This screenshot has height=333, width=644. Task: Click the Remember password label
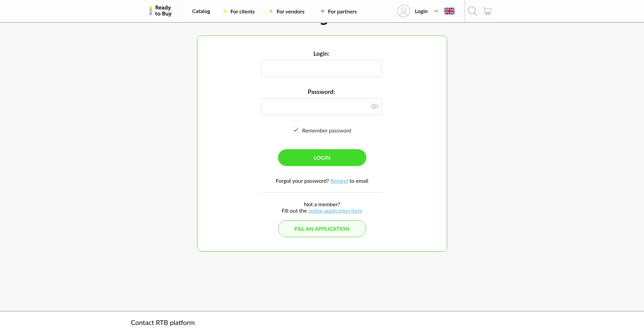click(x=326, y=131)
